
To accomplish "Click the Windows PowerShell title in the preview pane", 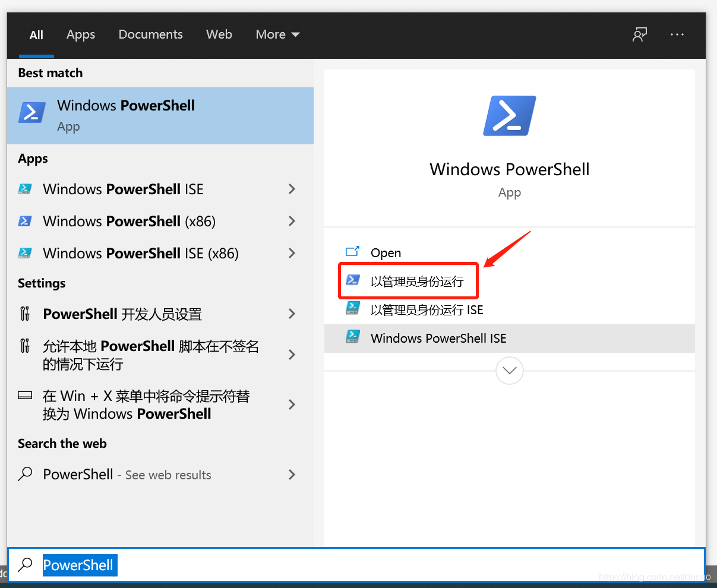I will [x=510, y=169].
